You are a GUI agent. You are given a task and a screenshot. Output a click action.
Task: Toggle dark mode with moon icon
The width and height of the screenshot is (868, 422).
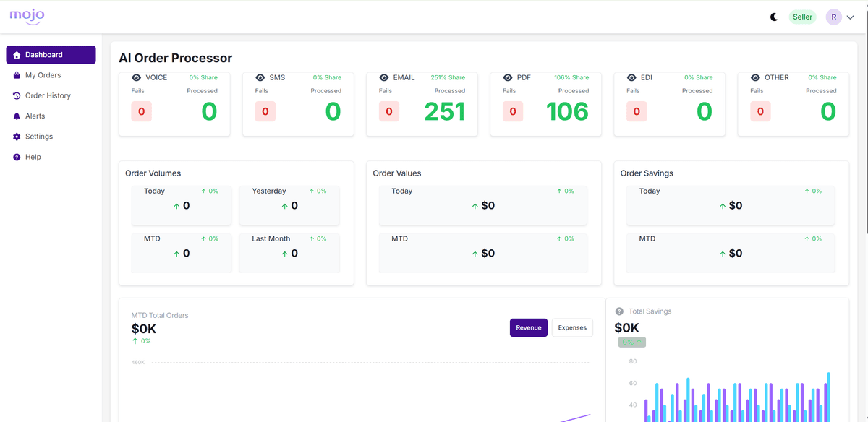tap(774, 17)
